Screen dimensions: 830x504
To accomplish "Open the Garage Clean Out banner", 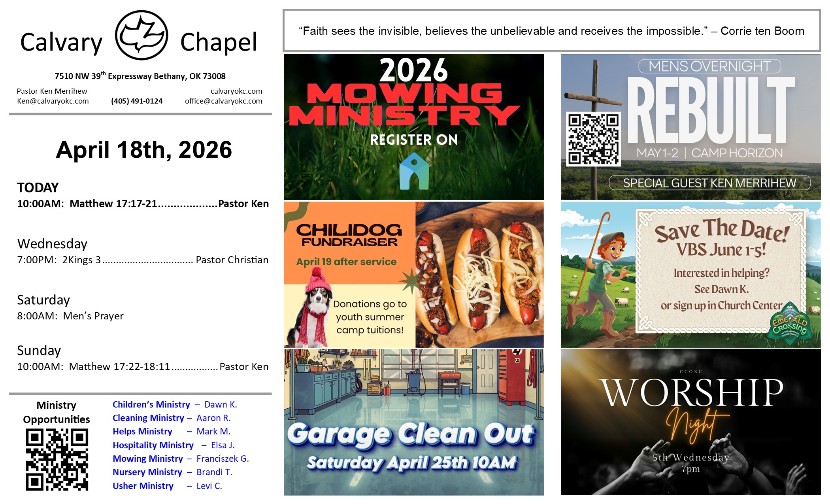I will click(x=413, y=422).
